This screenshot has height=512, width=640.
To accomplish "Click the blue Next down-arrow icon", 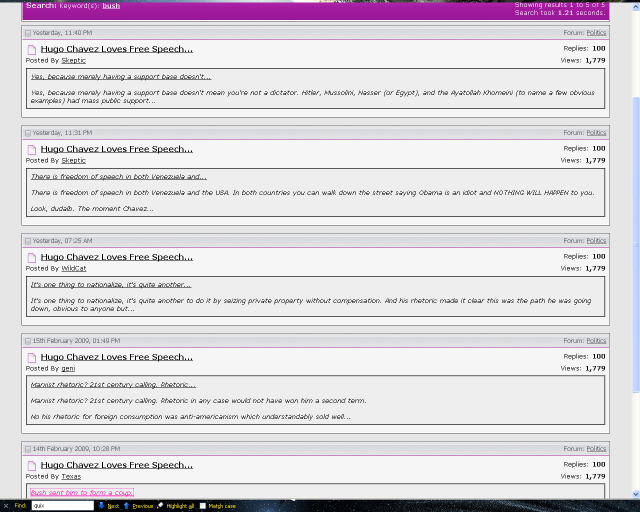I will pyautogui.click(x=101, y=505).
